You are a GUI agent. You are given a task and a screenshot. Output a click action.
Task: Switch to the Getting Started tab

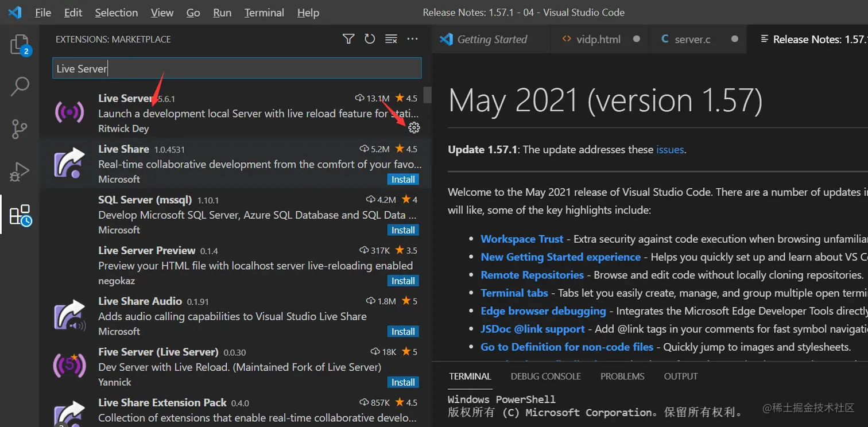(491, 39)
